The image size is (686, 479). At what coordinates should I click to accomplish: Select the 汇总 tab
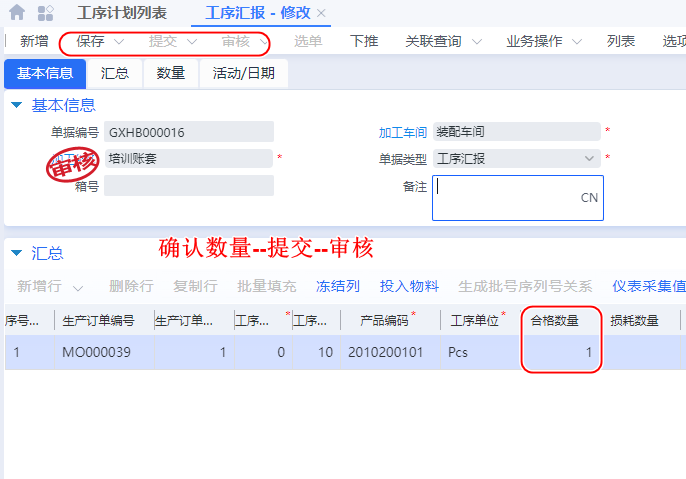pyautogui.click(x=115, y=73)
